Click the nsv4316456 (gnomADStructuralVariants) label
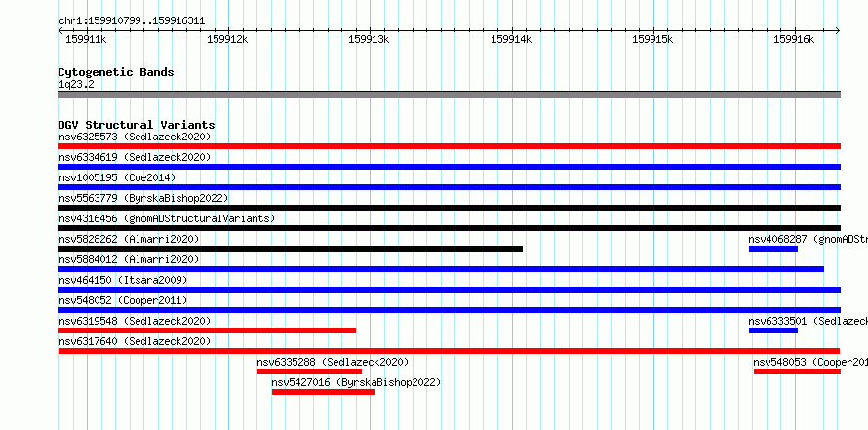The width and height of the screenshot is (868, 430). [167, 218]
